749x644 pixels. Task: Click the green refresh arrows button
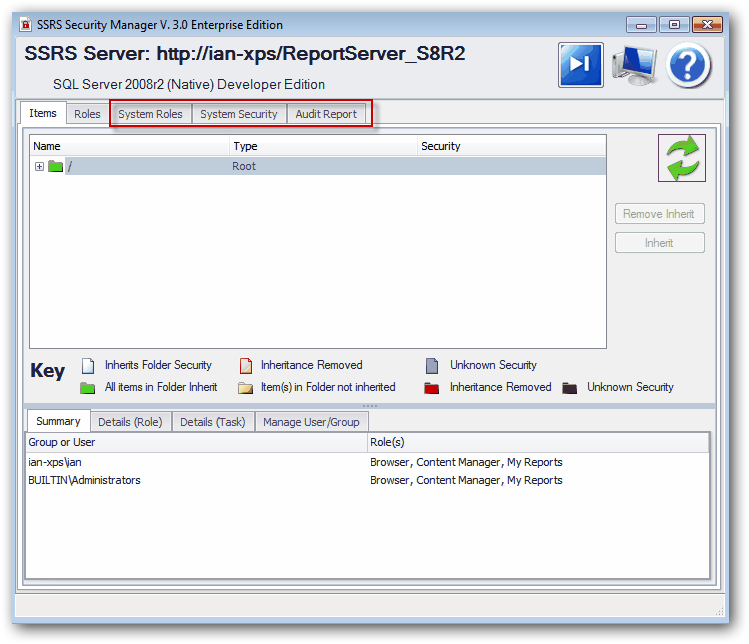tap(682, 158)
